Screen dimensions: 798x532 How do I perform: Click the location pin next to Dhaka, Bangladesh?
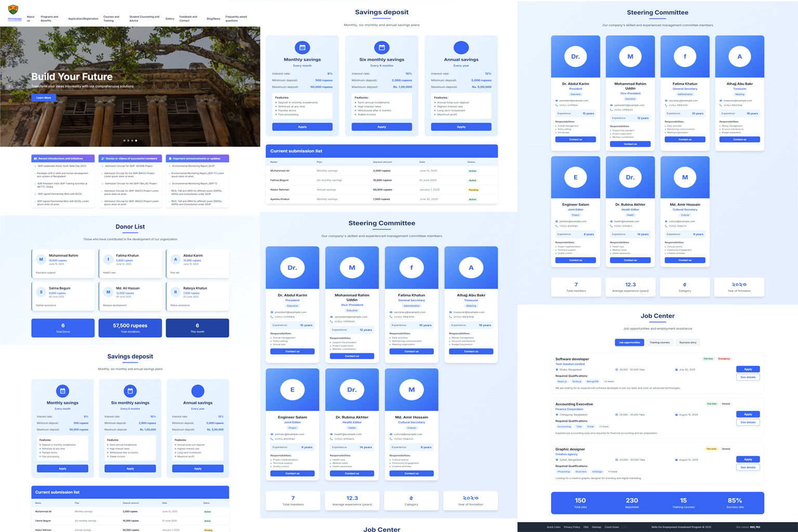point(557,370)
